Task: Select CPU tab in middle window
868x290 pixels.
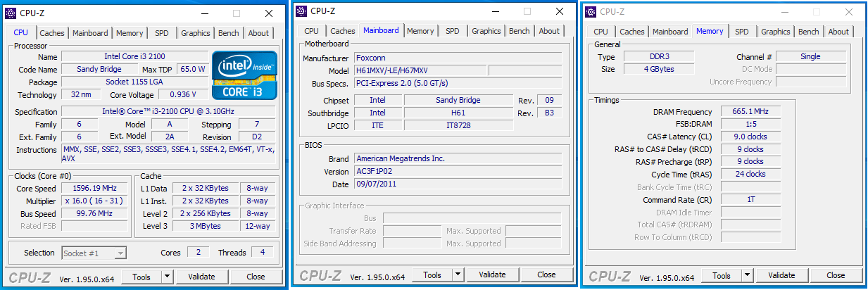Action: 312,31
